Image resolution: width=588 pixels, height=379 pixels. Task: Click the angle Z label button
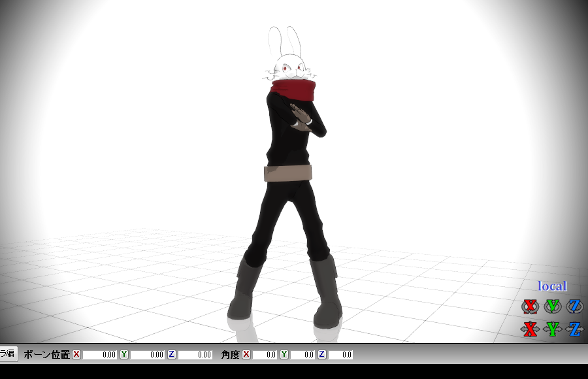click(x=322, y=354)
